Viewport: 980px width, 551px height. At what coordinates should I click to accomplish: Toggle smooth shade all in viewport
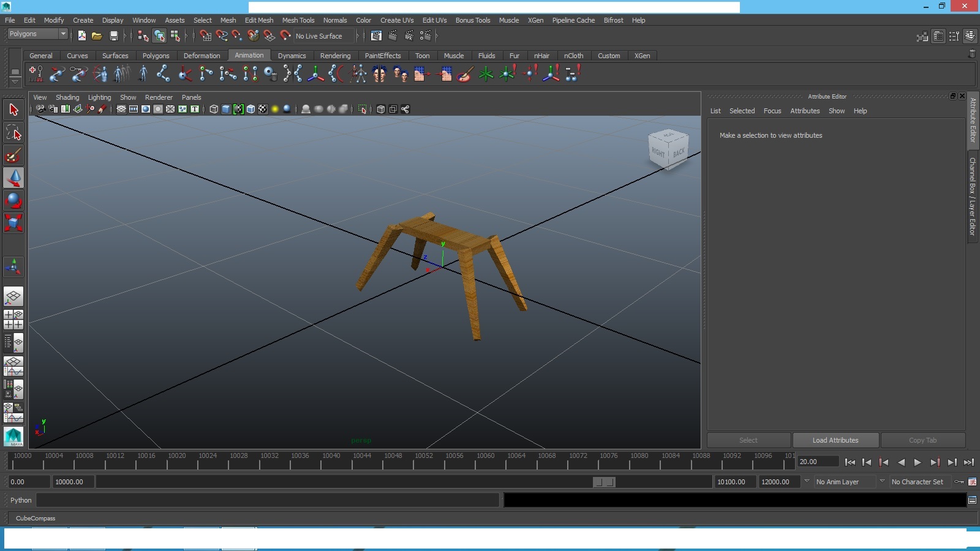tap(226, 109)
